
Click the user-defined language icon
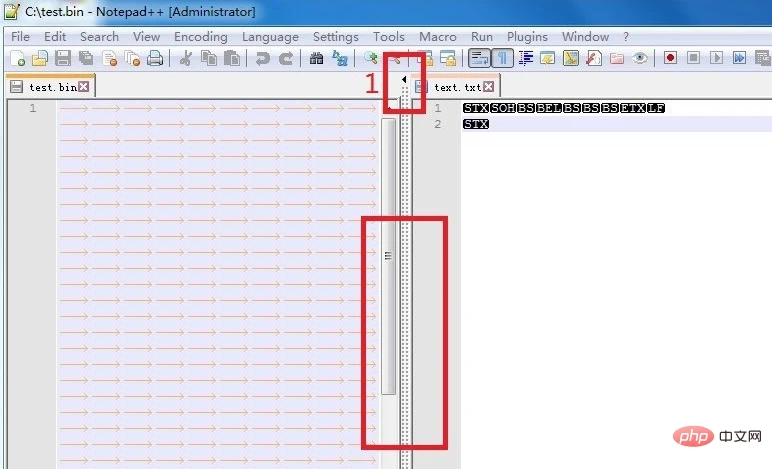coord(547,58)
